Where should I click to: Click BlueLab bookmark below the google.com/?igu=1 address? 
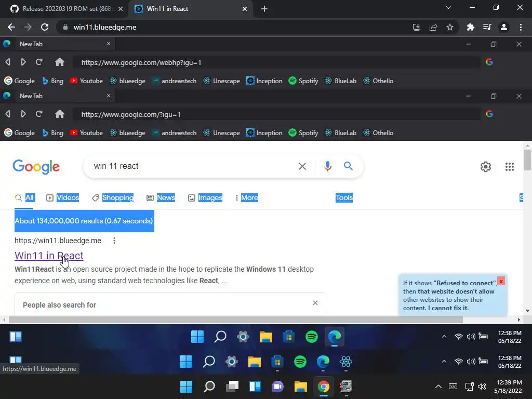[341, 132]
